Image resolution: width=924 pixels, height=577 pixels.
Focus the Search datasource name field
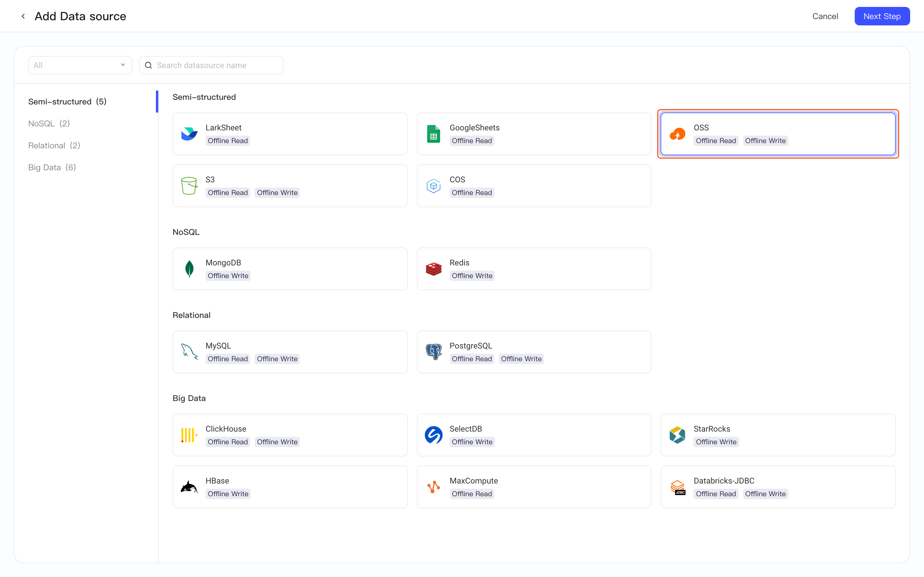pos(211,65)
